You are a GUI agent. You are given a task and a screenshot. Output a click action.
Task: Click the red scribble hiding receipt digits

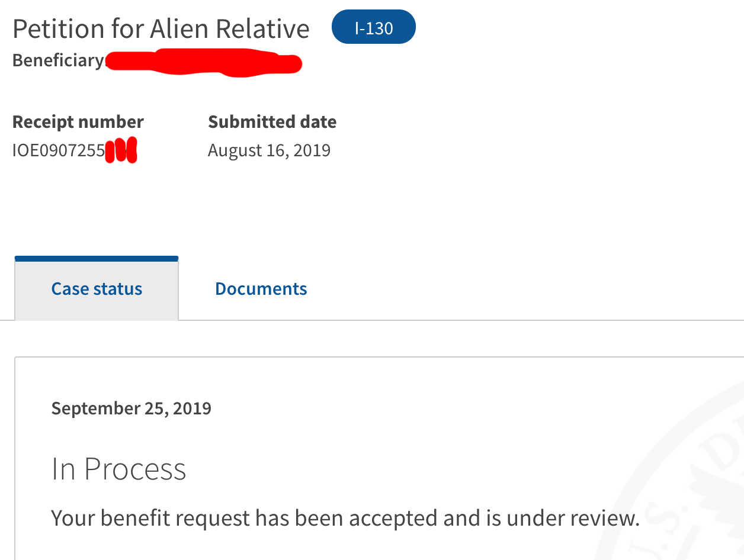click(x=121, y=150)
